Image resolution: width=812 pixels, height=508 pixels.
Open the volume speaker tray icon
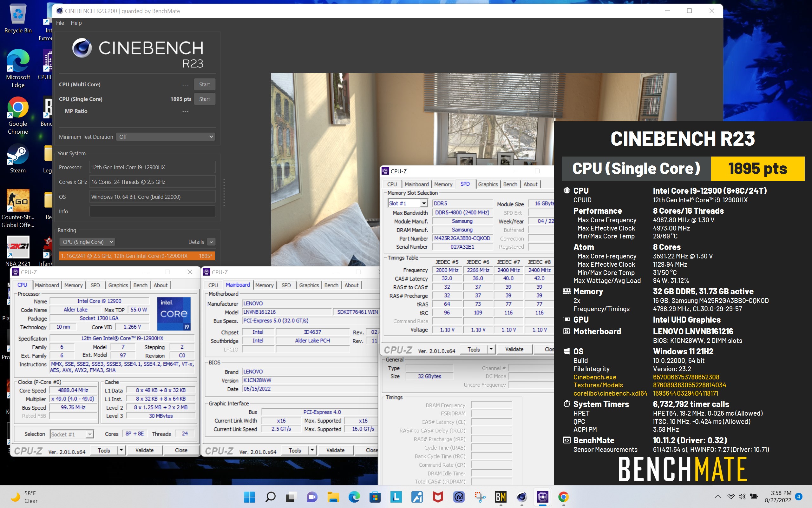click(x=742, y=497)
